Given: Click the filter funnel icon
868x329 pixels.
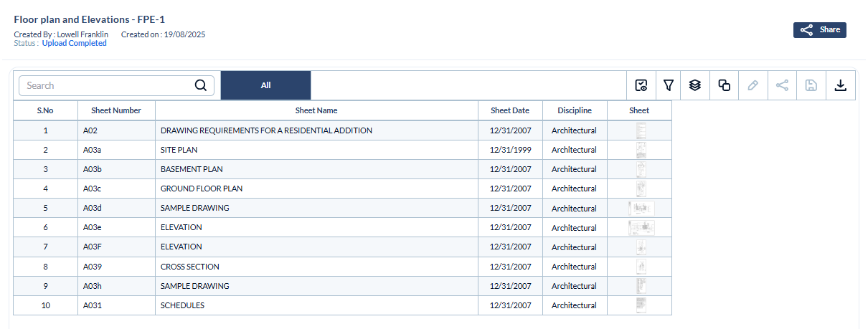Looking at the screenshot, I should click(669, 85).
